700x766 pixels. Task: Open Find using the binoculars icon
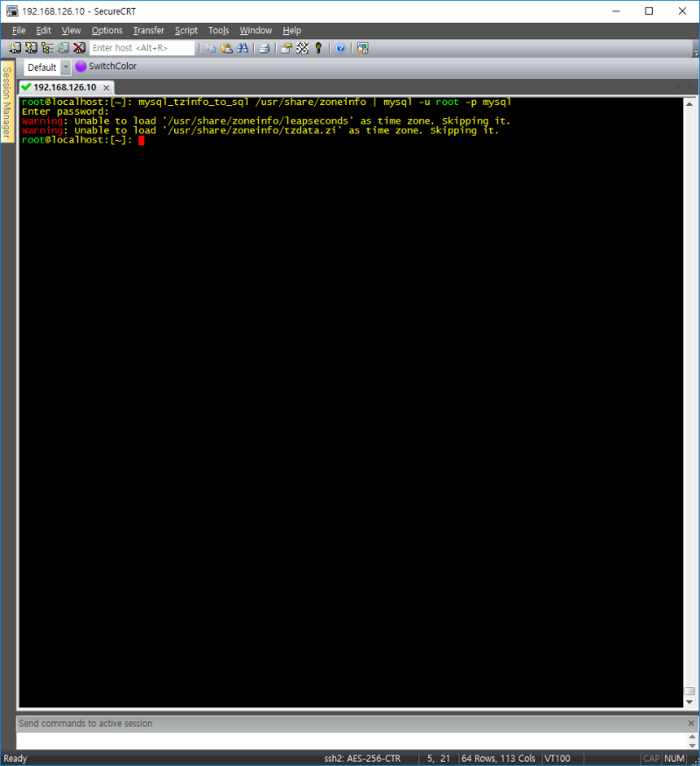pos(242,48)
